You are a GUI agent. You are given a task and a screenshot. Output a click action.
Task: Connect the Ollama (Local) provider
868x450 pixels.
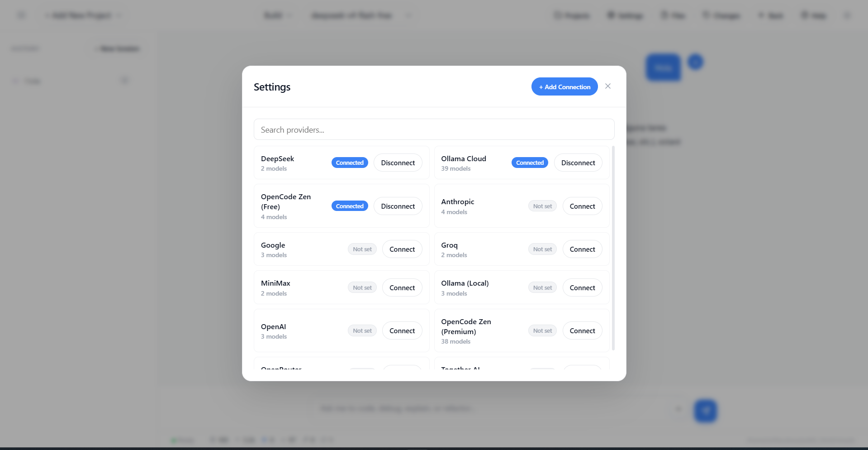pos(583,287)
